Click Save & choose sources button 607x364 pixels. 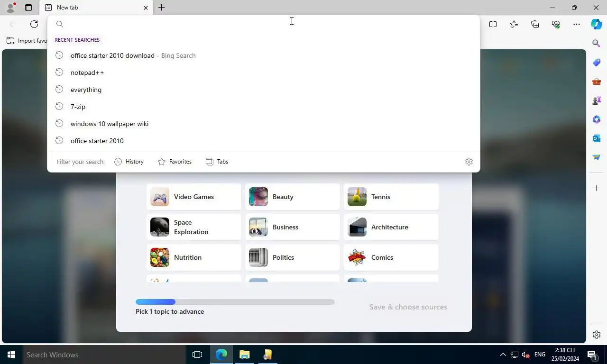coord(408,307)
